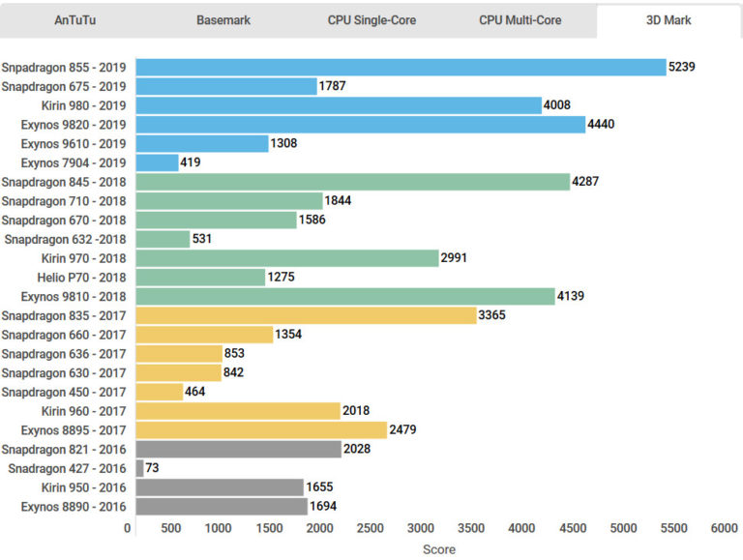
Task: Open the Basemark tab
Action: tap(221, 20)
